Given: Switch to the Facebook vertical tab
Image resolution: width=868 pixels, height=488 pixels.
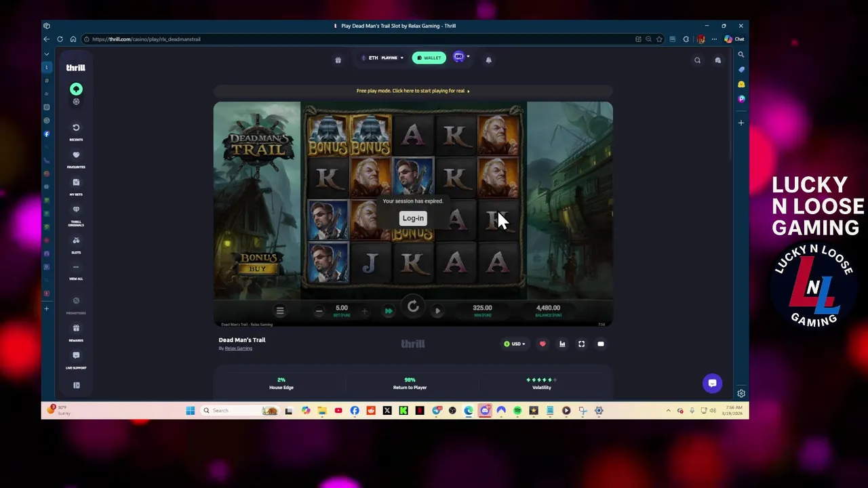Looking at the screenshot, I should coord(47,134).
